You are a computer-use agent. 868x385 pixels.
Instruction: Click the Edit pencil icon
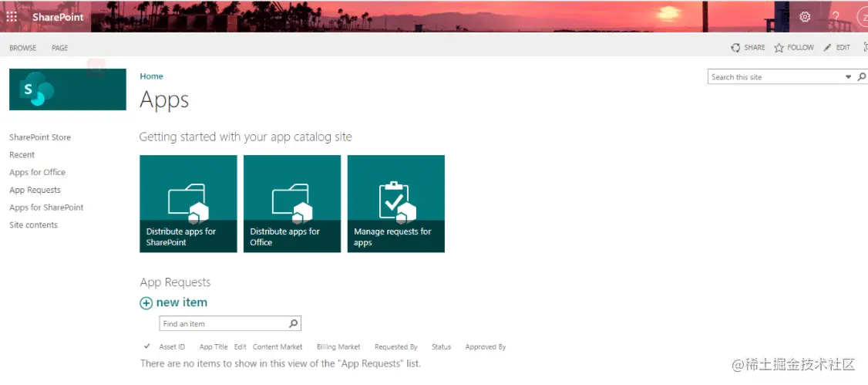click(828, 48)
